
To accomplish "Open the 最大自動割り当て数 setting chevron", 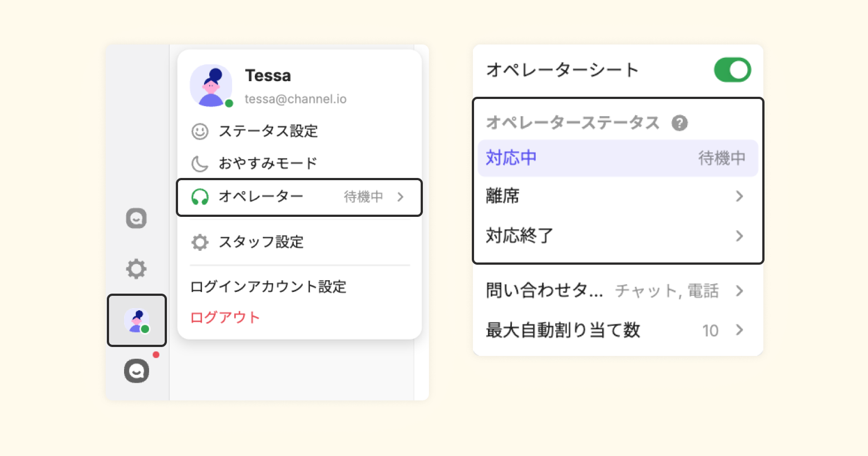I will click(x=739, y=330).
